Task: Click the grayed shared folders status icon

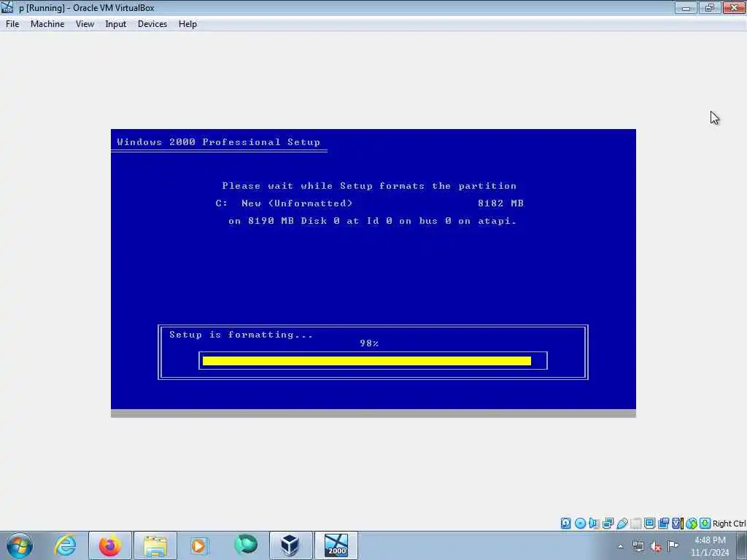Action: (635, 524)
